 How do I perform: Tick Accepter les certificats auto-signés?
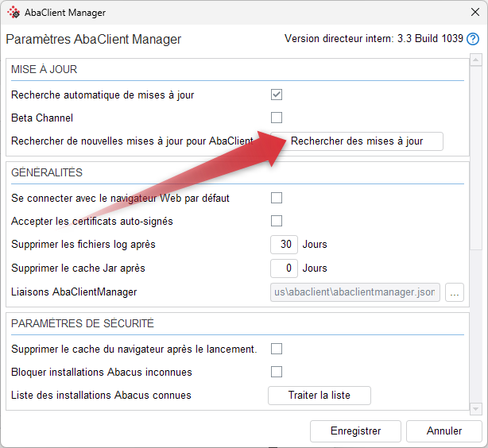point(277,221)
